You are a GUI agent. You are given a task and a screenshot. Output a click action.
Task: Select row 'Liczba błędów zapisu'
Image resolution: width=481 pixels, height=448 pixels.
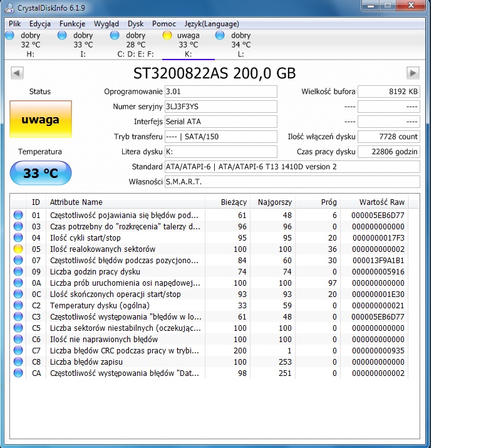click(x=210, y=362)
